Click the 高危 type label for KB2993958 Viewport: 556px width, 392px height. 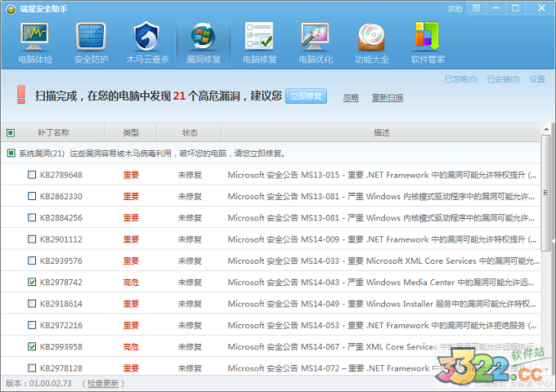coord(131,346)
